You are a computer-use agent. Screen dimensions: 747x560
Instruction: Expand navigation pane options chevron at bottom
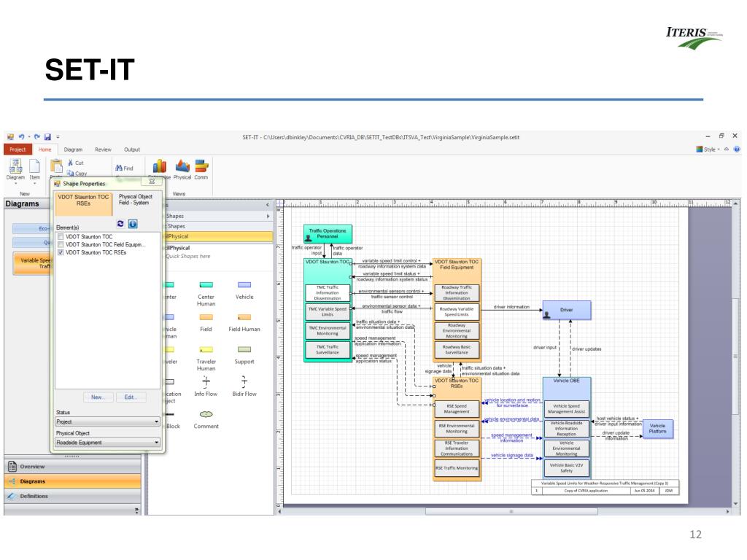tap(136, 510)
